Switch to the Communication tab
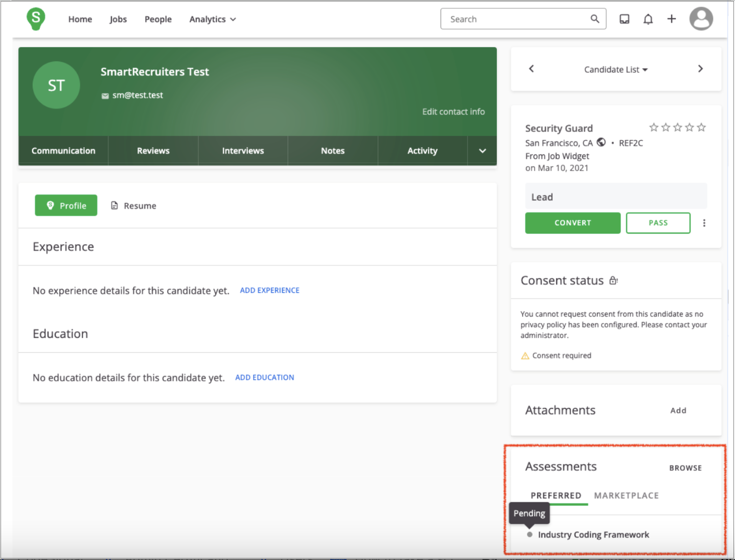The image size is (735, 560). pyautogui.click(x=63, y=151)
